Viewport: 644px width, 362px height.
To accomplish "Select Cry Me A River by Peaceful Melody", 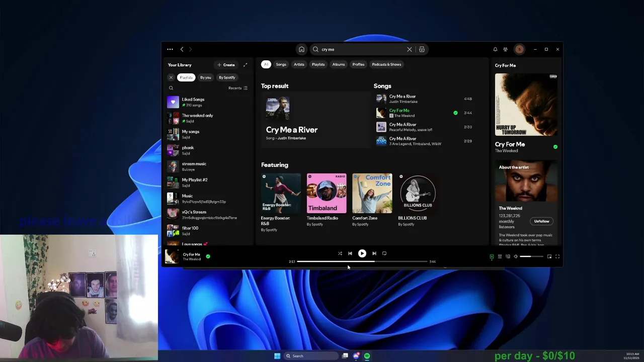I will (425, 127).
